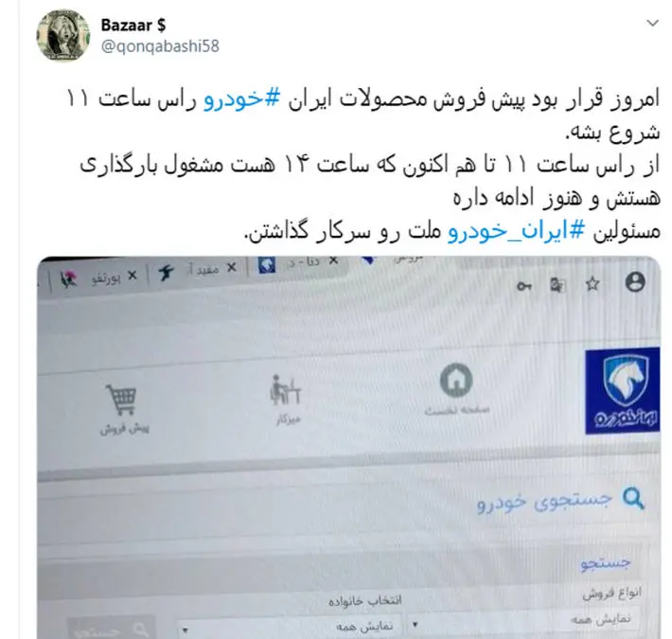Open the Bazaar $ display name
This screenshot has height=639, width=672.
133,26
